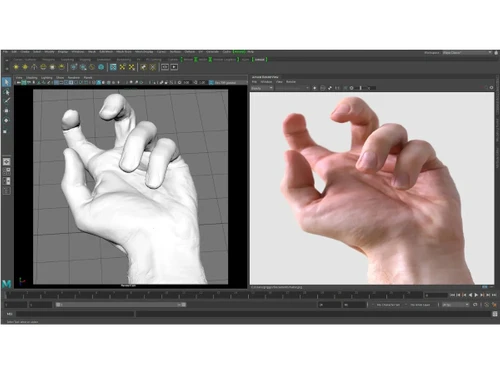
Task: Open RenderView settings gear icon
Action: pyautogui.click(x=491, y=88)
